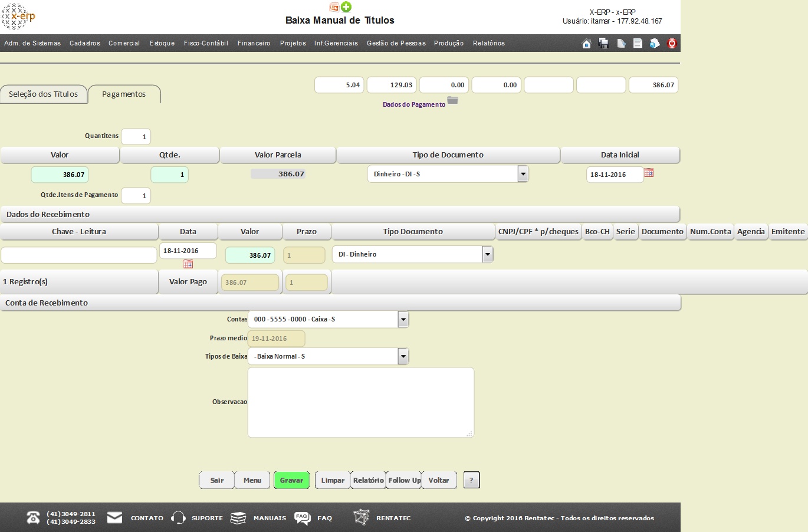Click the X-ERP logo

pos(18,17)
